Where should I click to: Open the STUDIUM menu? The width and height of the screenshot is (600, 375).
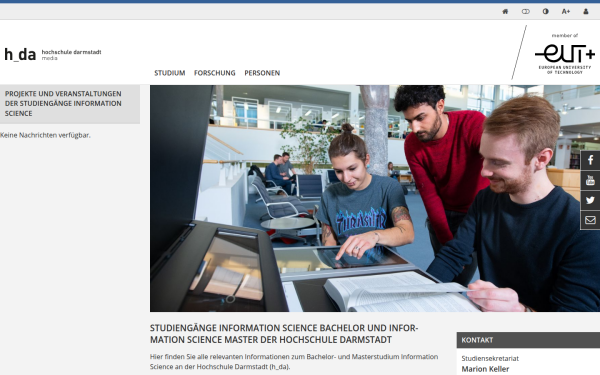[x=170, y=73]
